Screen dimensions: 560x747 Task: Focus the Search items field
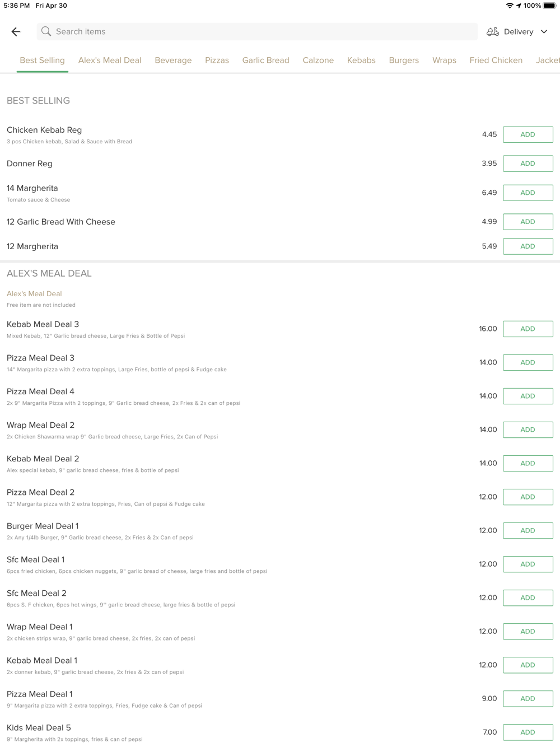click(257, 32)
